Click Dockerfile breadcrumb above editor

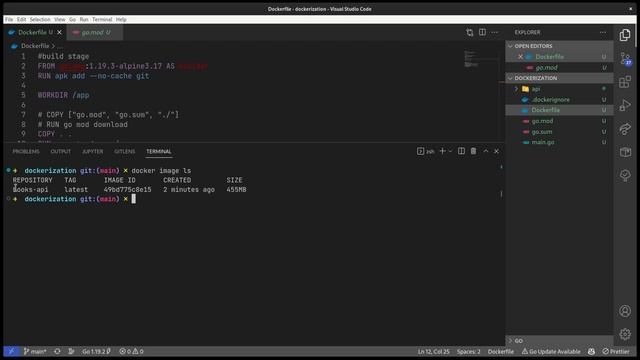(x=35, y=46)
